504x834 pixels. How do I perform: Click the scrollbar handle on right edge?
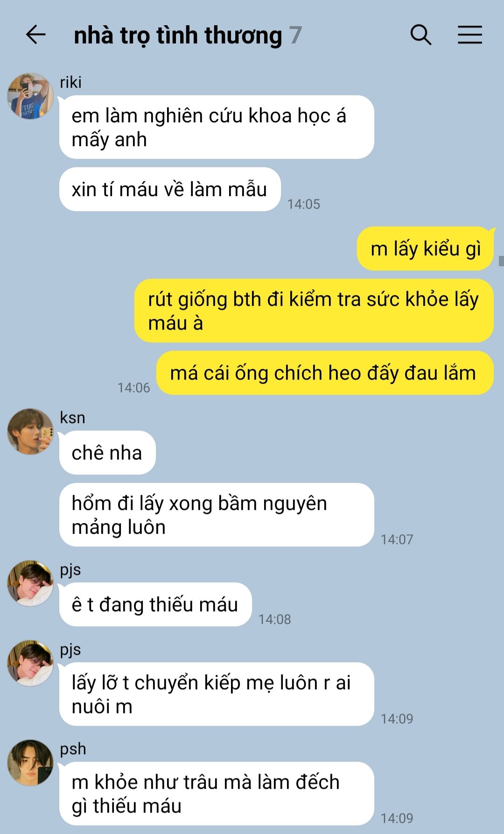tap(501, 261)
